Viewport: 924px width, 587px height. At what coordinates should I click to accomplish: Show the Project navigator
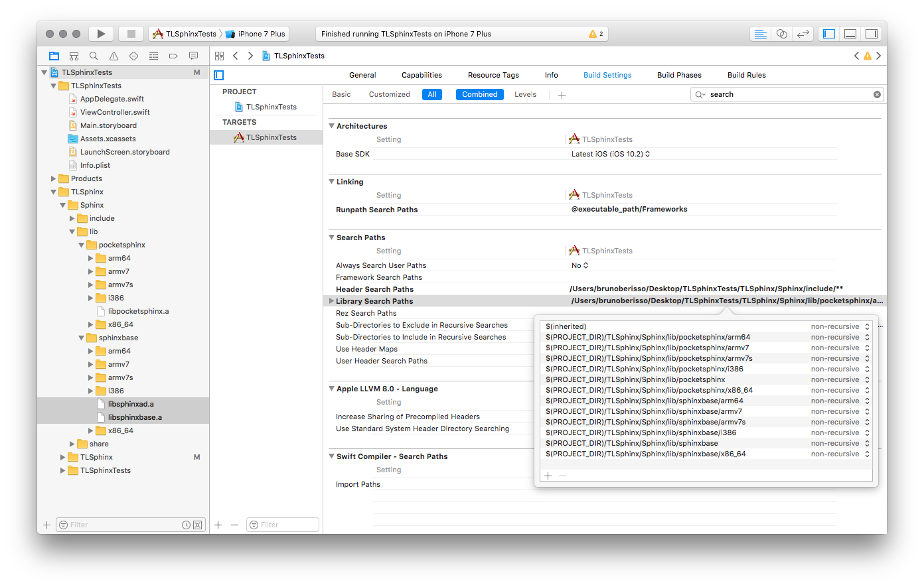[x=54, y=56]
